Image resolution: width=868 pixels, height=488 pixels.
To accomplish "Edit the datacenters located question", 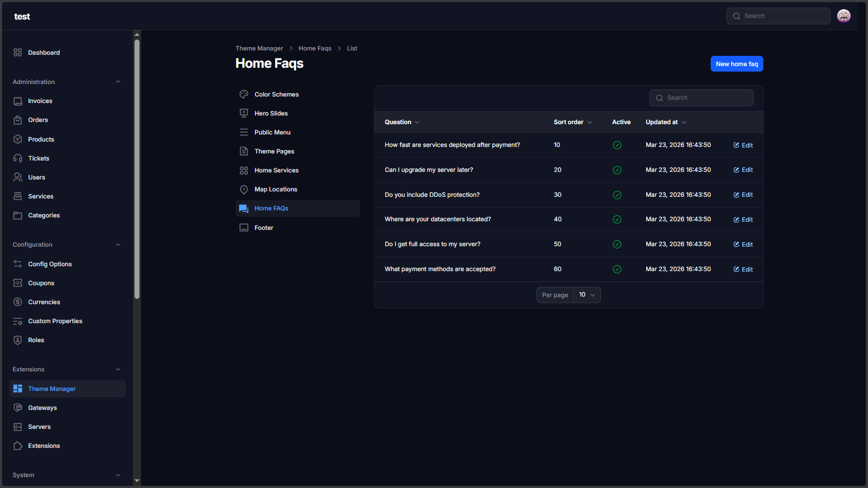I will pyautogui.click(x=743, y=220).
